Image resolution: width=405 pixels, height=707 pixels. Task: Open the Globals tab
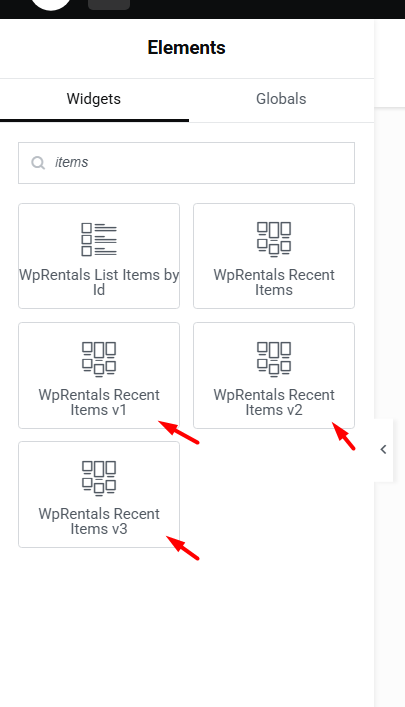(x=281, y=99)
